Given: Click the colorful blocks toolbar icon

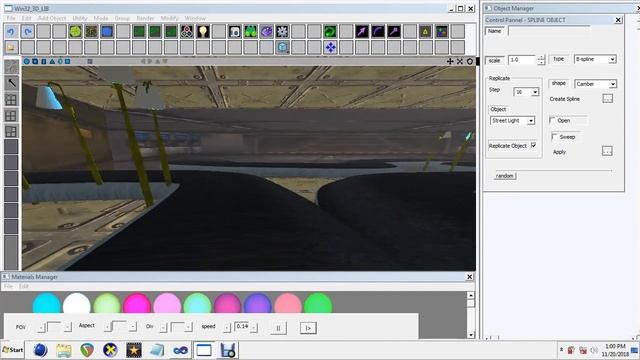Looking at the screenshot, I should [442, 31].
